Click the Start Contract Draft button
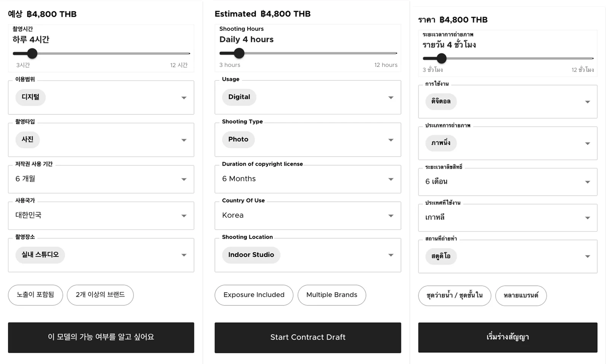The height and width of the screenshot is (364, 606). (308, 337)
